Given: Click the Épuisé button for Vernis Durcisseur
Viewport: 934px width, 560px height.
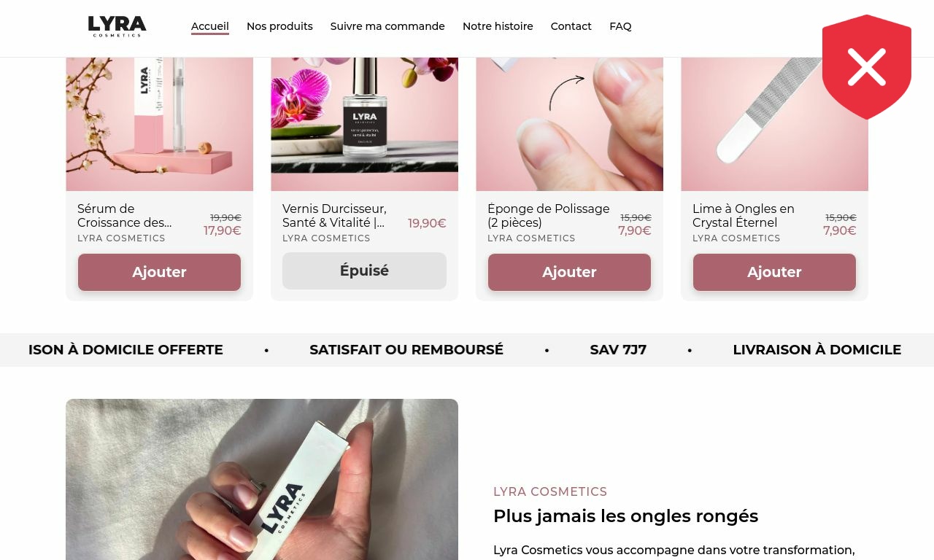Looking at the screenshot, I should (x=364, y=271).
